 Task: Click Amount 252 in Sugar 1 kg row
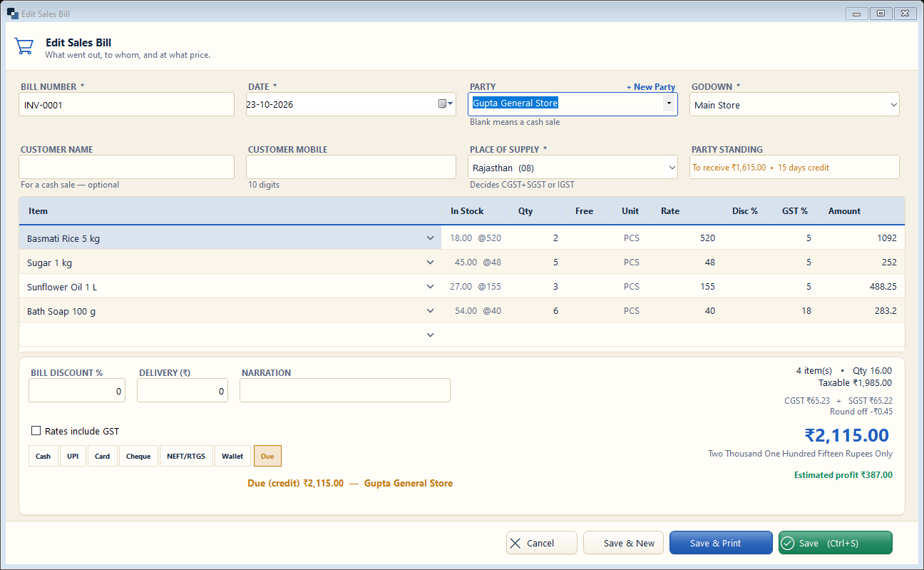click(889, 263)
